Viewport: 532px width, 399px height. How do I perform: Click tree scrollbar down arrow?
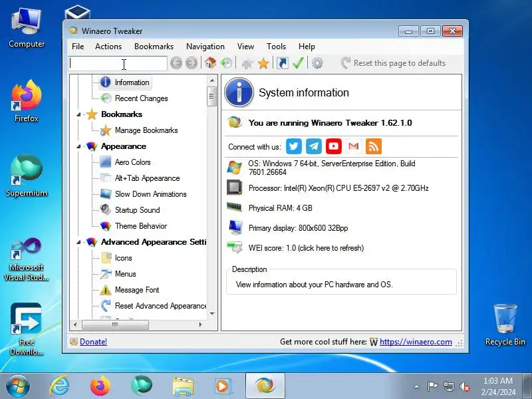point(212,314)
